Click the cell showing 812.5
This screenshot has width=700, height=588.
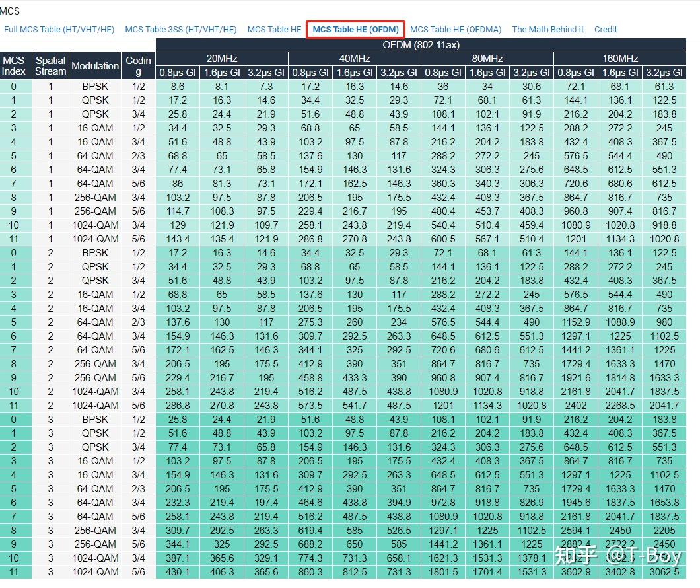[x=355, y=572]
